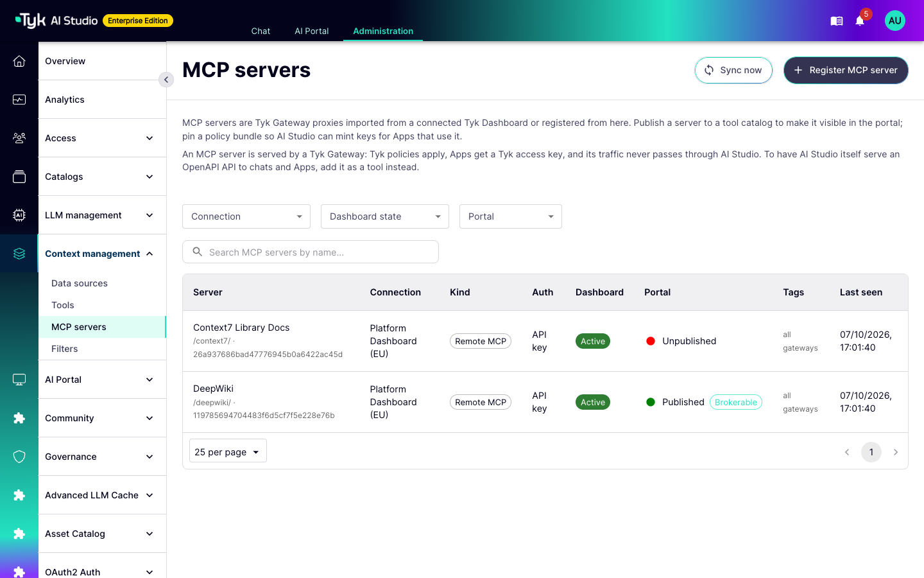Open the Community puzzle piece icon
924x578 pixels.
coord(19,418)
